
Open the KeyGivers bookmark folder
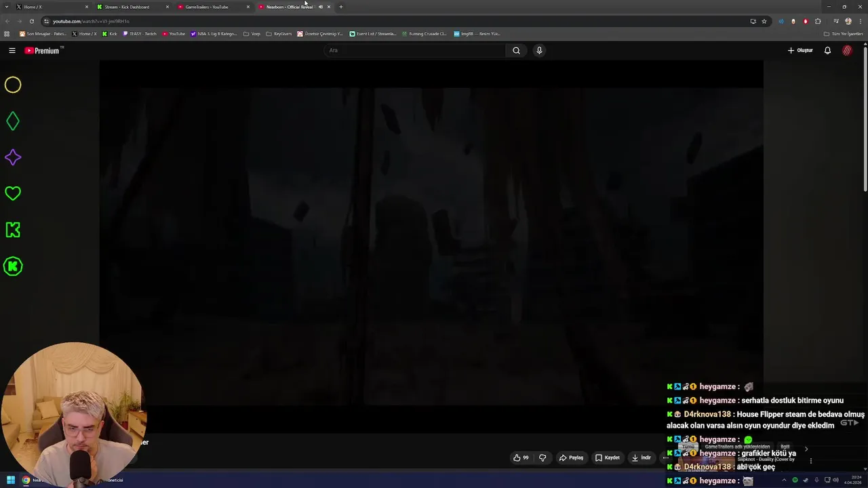coord(279,33)
